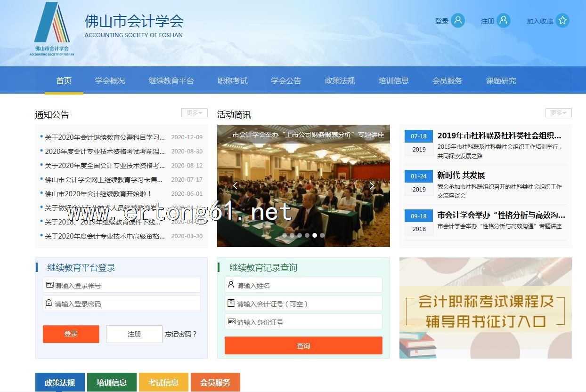Open 职称考试 in the navigation bar
Screen dimensions: 586x392
(x=232, y=80)
